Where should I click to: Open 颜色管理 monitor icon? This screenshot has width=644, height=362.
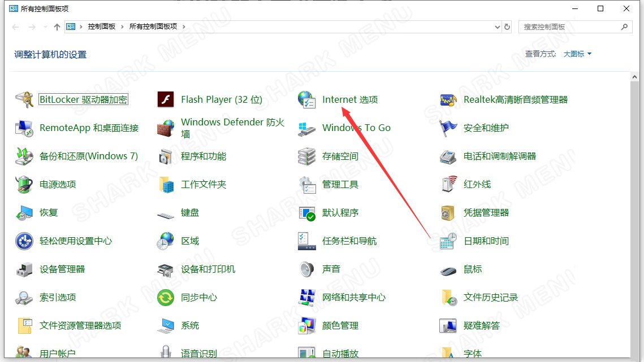[x=307, y=326]
